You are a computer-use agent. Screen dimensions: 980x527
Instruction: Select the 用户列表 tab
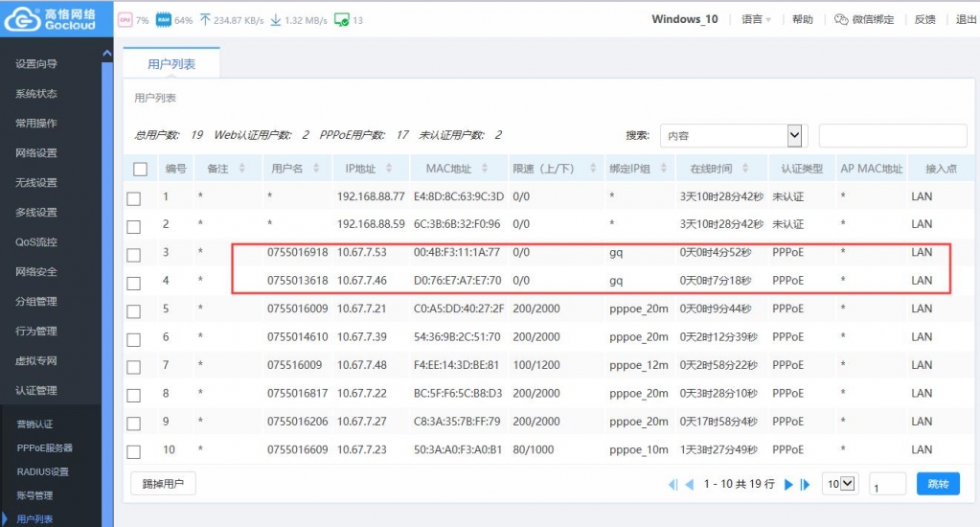[171, 64]
